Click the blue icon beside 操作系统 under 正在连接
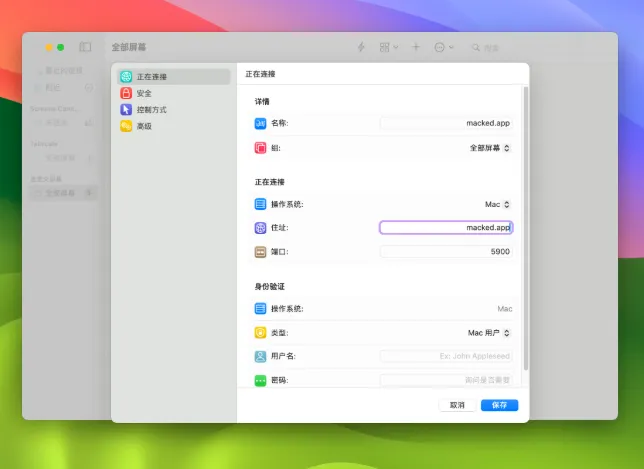The width and height of the screenshot is (644, 469). click(260, 204)
